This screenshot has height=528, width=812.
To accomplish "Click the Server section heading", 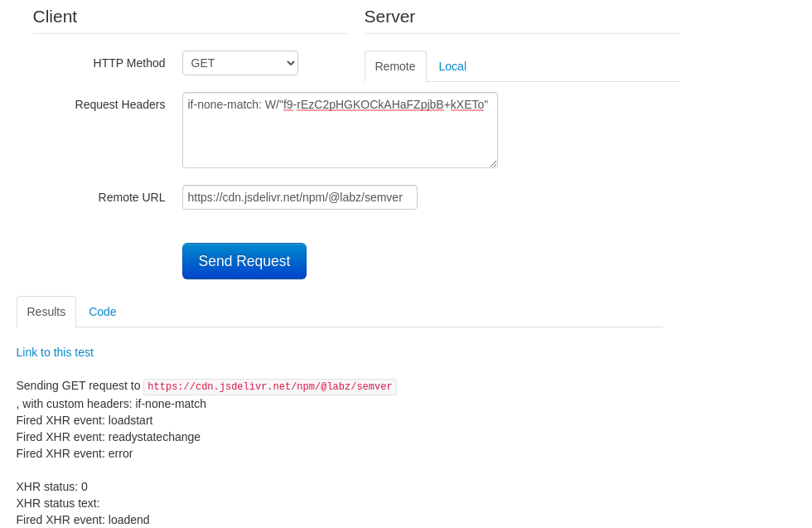I will (x=389, y=16).
